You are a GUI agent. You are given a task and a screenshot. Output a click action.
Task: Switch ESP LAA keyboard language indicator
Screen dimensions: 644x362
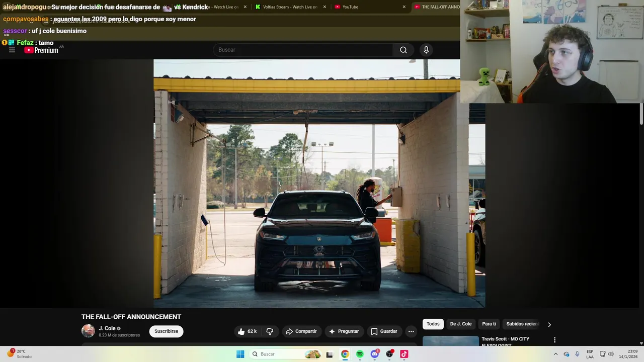(590, 354)
